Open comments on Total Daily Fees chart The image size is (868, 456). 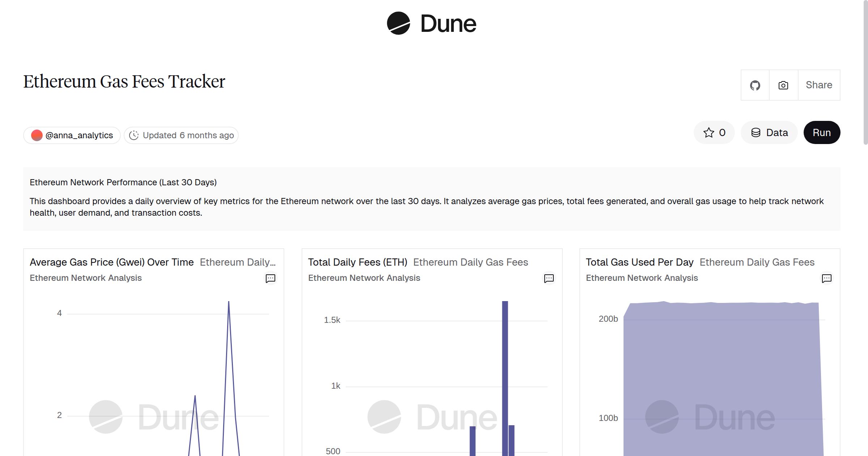click(x=549, y=278)
